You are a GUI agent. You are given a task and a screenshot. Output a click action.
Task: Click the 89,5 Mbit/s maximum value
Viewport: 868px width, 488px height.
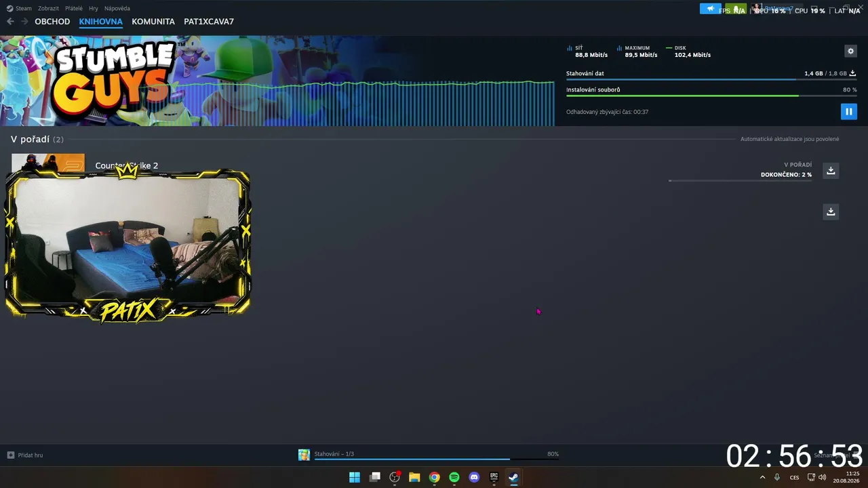(x=641, y=55)
